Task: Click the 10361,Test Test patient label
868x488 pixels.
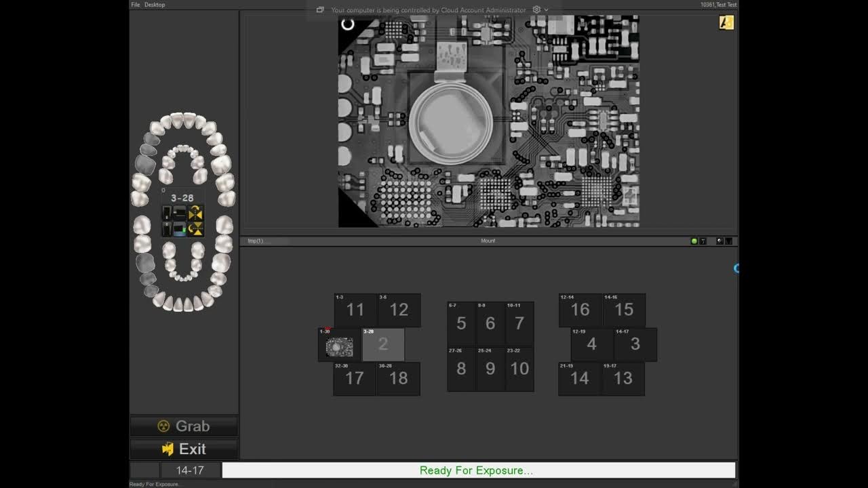Action: point(718,5)
